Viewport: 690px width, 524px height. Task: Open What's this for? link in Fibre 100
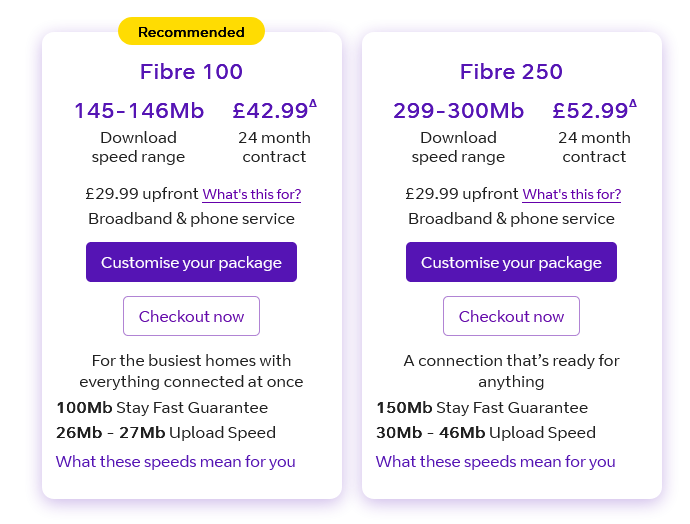click(252, 194)
